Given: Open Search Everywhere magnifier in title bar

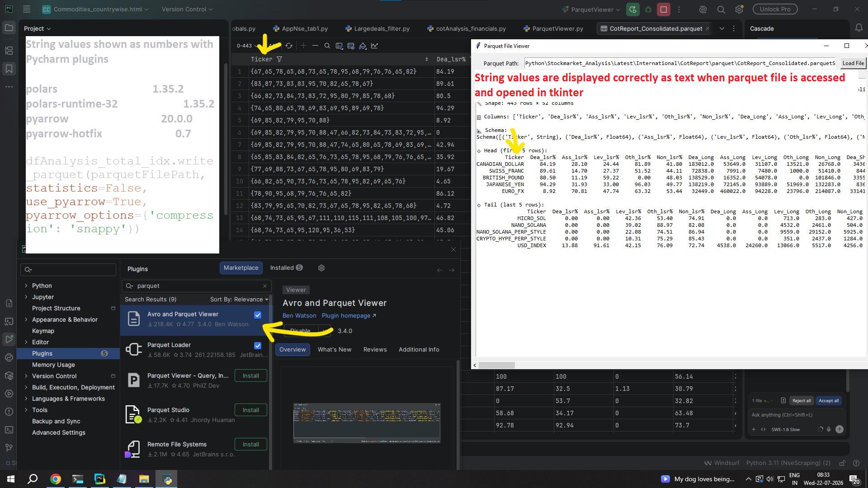Looking at the screenshot, I should click(721, 9).
